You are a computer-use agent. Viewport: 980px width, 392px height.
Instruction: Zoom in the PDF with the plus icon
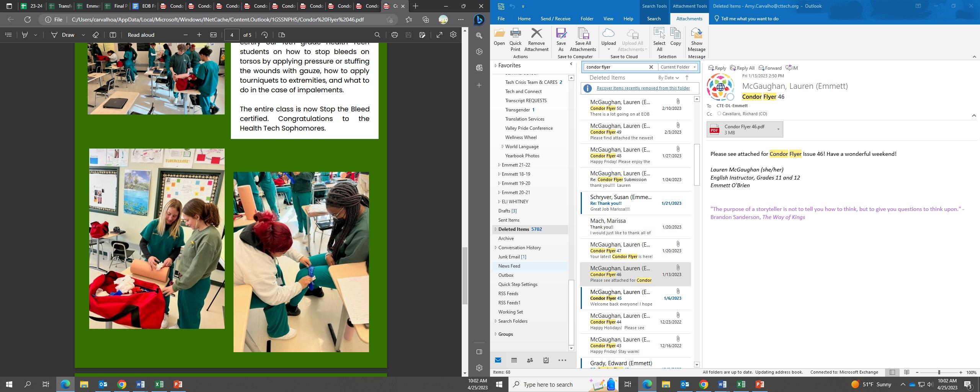(199, 35)
